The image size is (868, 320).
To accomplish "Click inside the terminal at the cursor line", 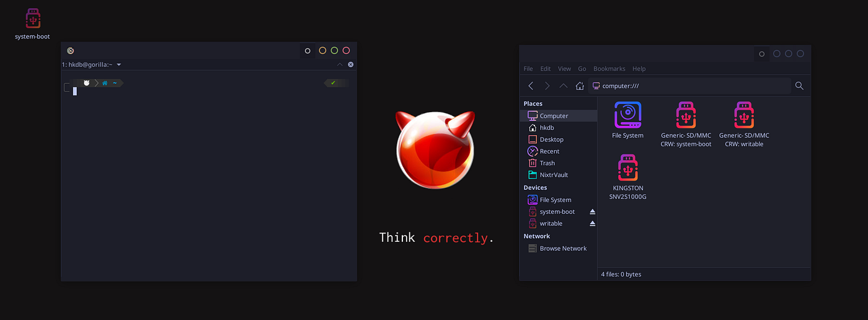I will coord(75,91).
